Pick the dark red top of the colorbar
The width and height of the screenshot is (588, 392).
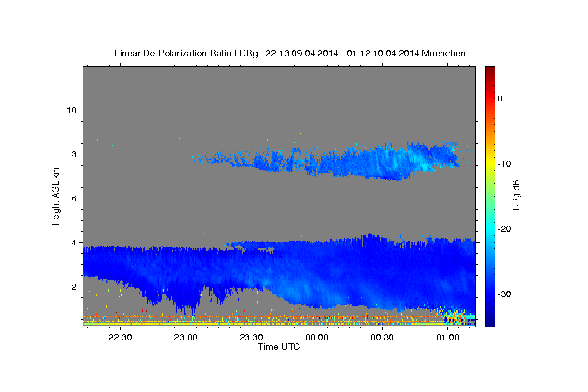coord(490,70)
